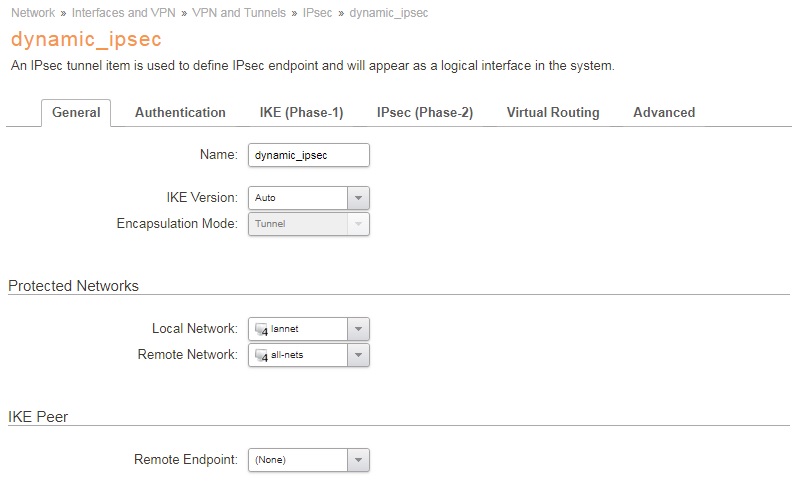This screenshot has width=800, height=495.
Task: Click the Network breadcrumb link
Action: [x=32, y=13]
